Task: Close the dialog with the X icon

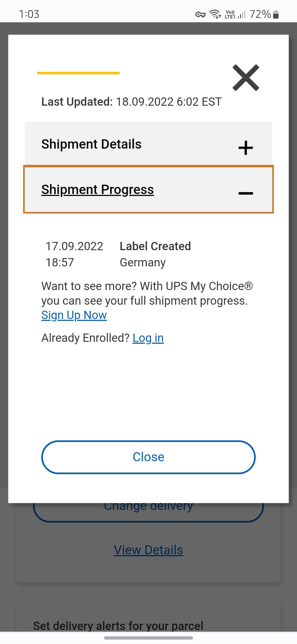Action: click(246, 78)
